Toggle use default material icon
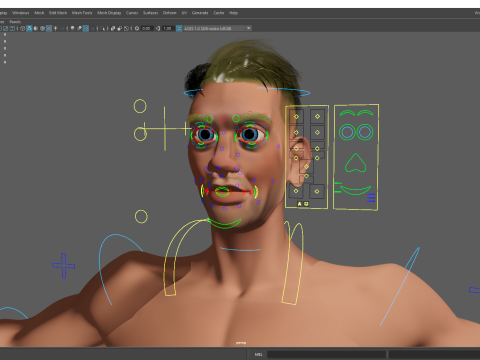The width and height of the screenshot is (480, 360). tap(36, 28)
